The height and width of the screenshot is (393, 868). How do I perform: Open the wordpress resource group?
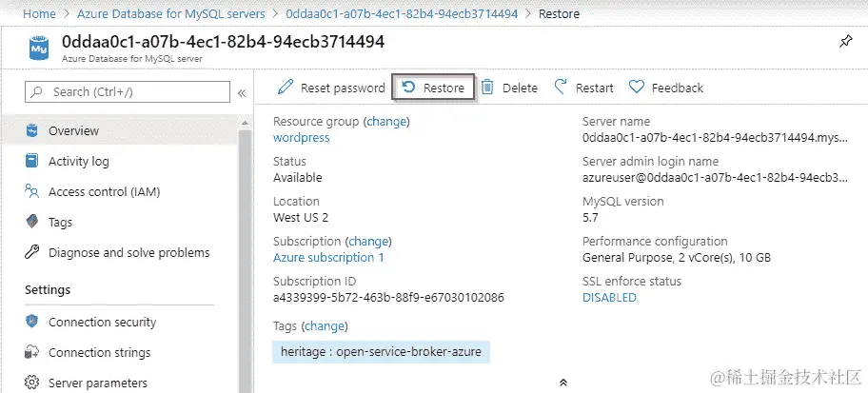click(x=301, y=137)
